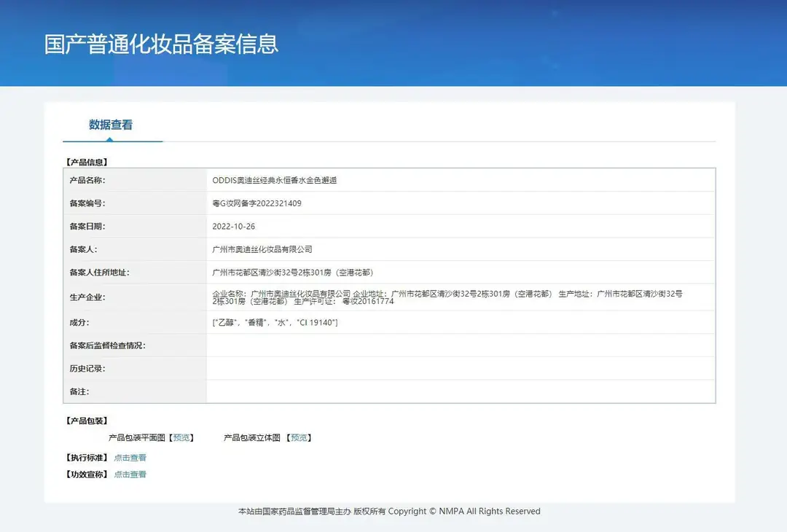Viewport: 787px width, 532px height.
Task: Select the 【产品包装】 section heading
Action: (87, 420)
